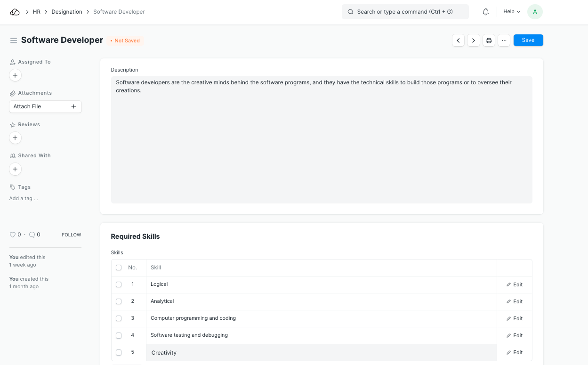
Task: Add a review with plus icon
Action: click(x=15, y=138)
